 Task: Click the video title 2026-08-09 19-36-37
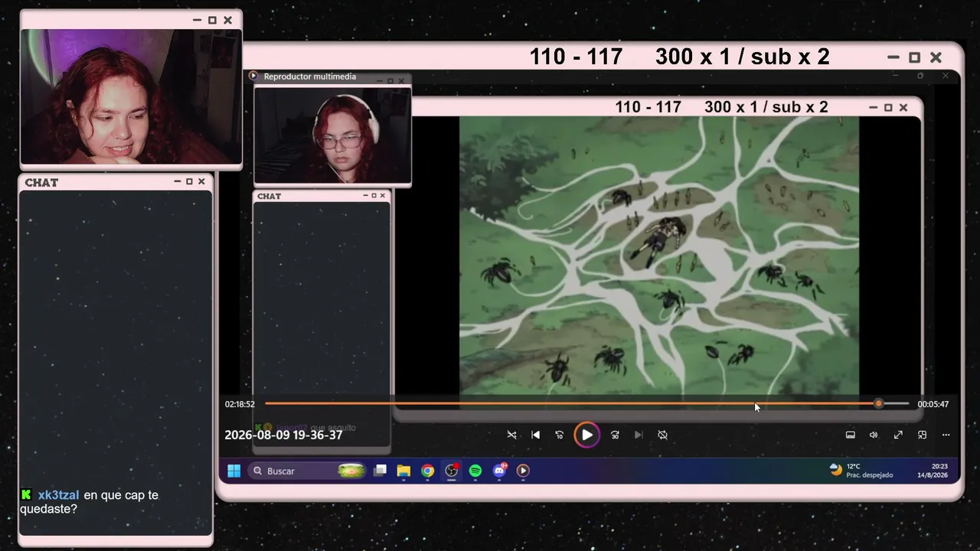click(x=283, y=435)
